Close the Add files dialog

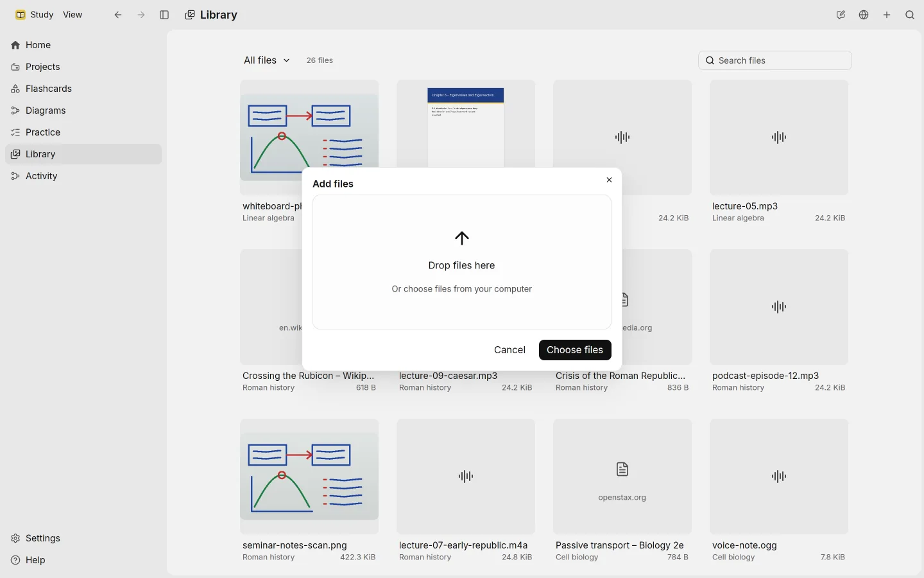point(610,180)
